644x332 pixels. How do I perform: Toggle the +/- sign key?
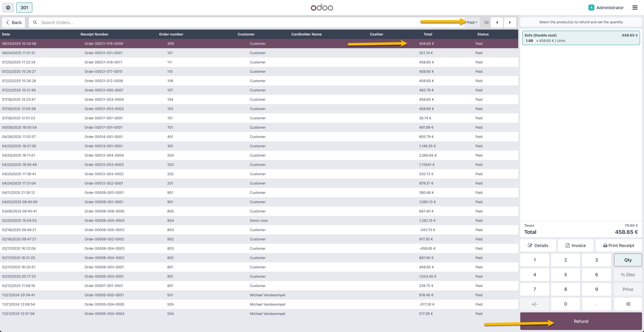534,304
